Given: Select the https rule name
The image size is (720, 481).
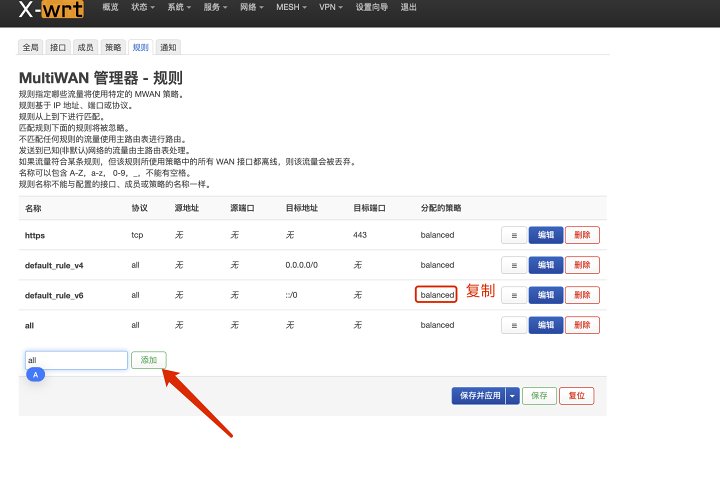Looking at the screenshot, I should pos(35,235).
